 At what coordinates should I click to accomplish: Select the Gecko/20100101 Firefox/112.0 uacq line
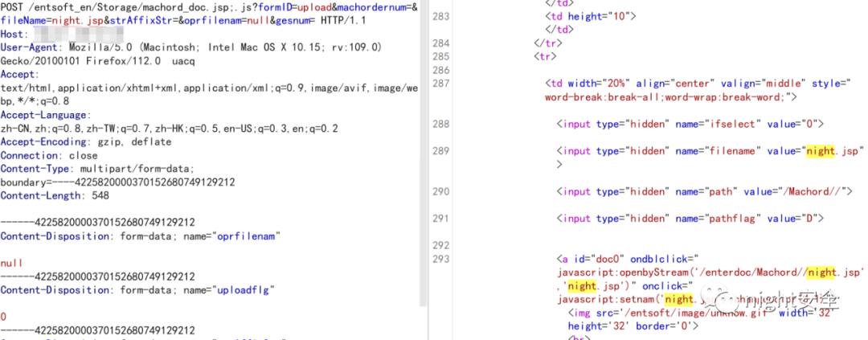(x=97, y=61)
